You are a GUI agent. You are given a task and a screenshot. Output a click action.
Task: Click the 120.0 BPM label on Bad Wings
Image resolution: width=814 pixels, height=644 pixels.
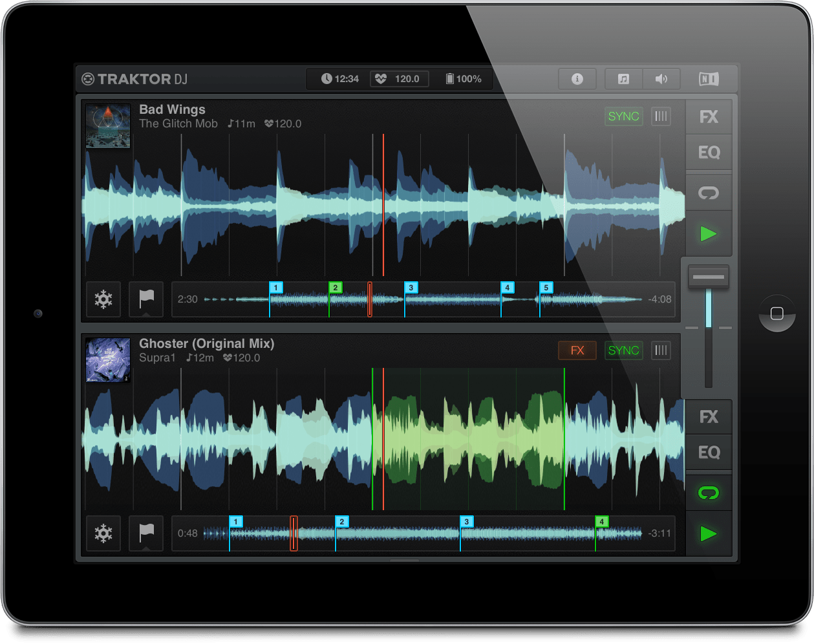click(x=283, y=123)
